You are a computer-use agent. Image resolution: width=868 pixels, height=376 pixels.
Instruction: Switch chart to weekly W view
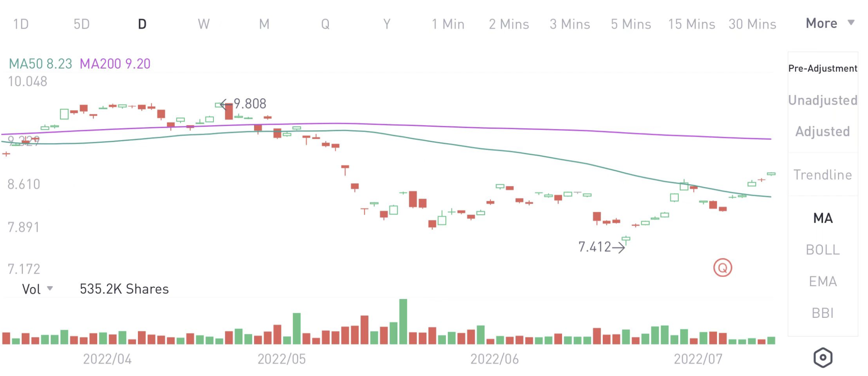tap(203, 24)
